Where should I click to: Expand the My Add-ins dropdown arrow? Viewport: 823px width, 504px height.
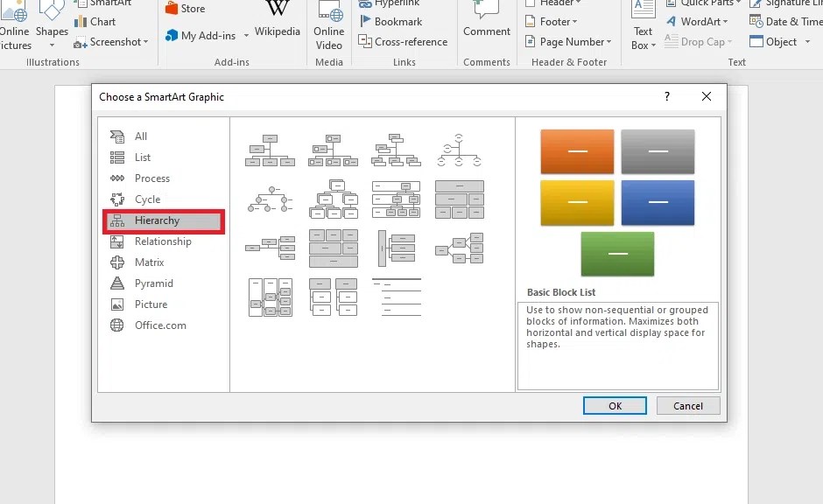pyautogui.click(x=246, y=36)
